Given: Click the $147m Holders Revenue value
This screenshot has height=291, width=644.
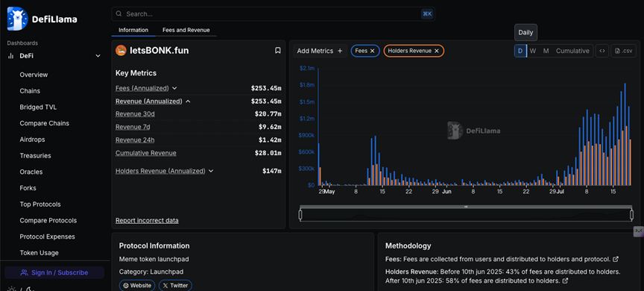Looking at the screenshot, I should (x=272, y=171).
